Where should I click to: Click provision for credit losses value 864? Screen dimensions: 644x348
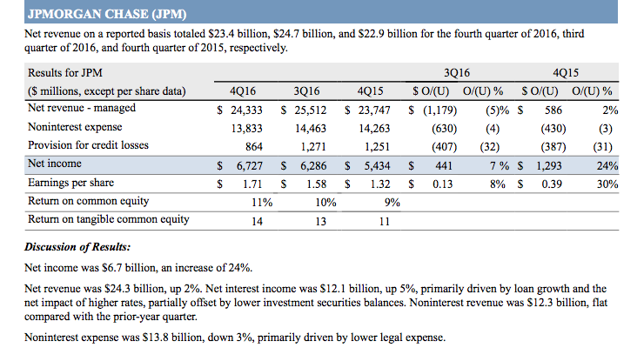click(x=254, y=147)
